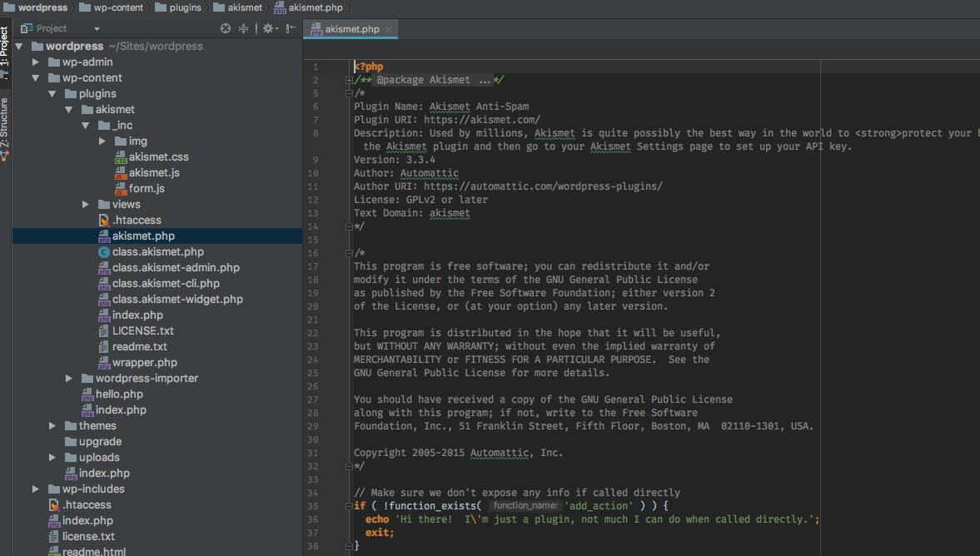
Task: Select akismet.js JavaScript file icon
Action: pyautogui.click(x=121, y=173)
